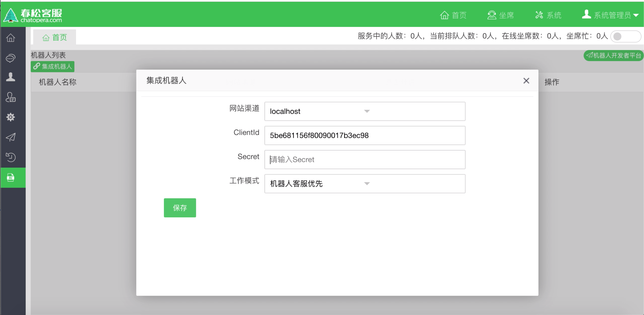
Task: Click the paper plane sidebar icon
Action: point(11,137)
